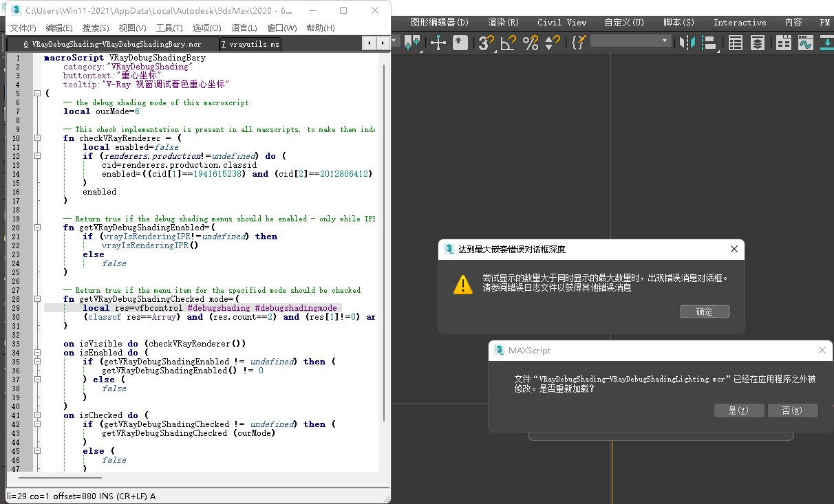Open 搜索(S) menu in script editor
Screen dimensions: 834x504
(x=96, y=28)
